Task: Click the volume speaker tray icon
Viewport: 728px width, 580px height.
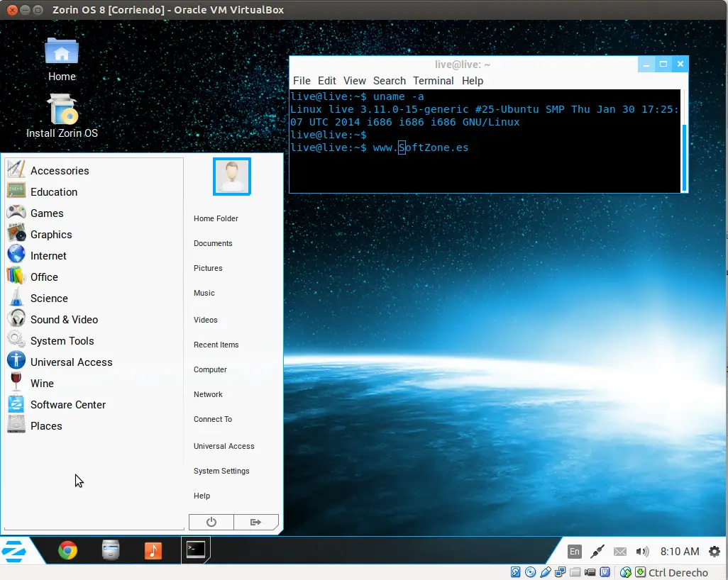Action: 642,551
